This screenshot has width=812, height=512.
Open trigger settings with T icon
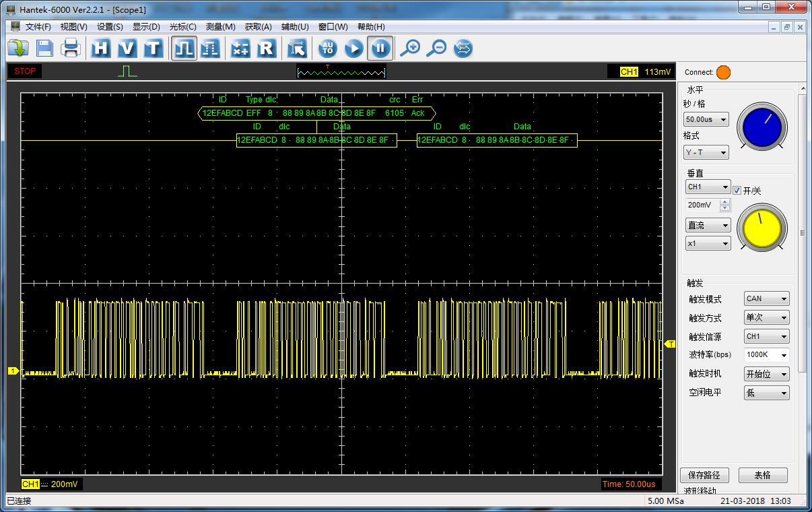pyautogui.click(x=154, y=48)
